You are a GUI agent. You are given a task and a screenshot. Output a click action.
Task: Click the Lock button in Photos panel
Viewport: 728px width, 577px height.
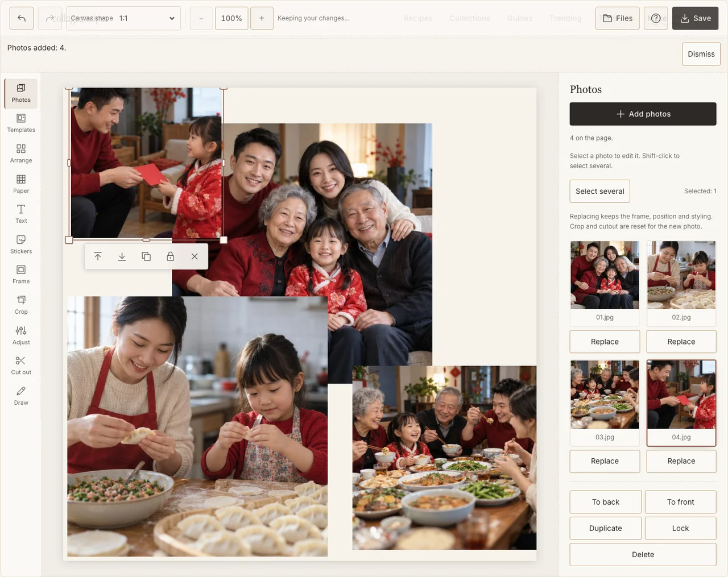tap(681, 528)
